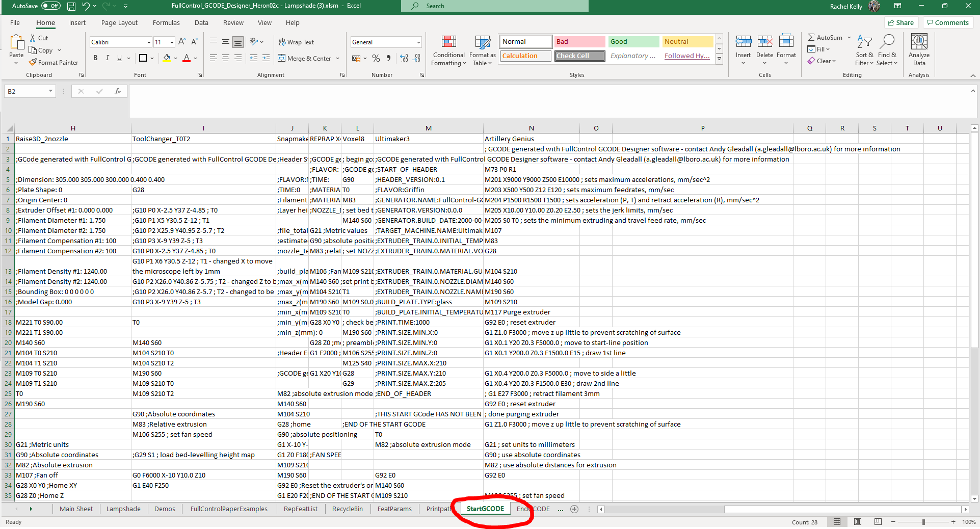Activate the Format Painter brush
980x529 pixels.
(54, 63)
